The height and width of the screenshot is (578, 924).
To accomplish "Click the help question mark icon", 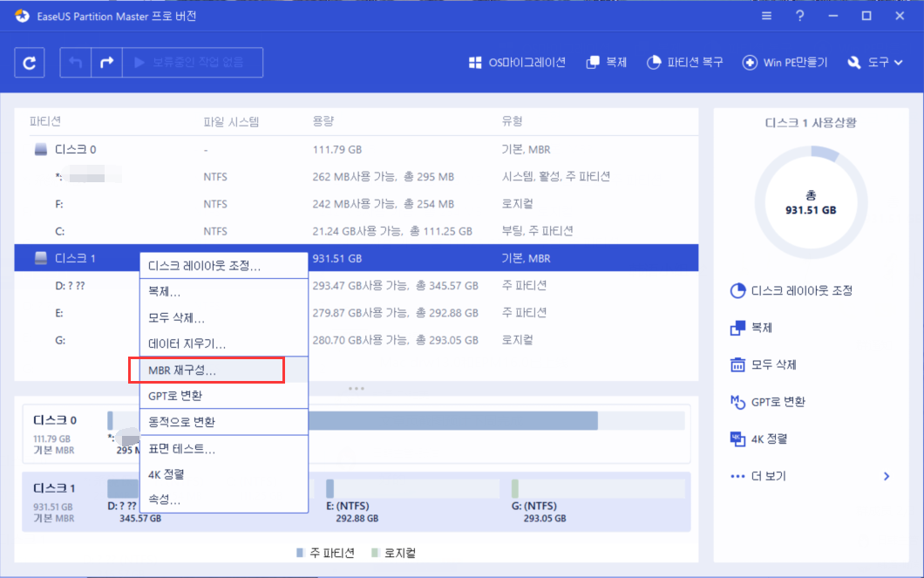I will pyautogui.click(x=799, y=15).
